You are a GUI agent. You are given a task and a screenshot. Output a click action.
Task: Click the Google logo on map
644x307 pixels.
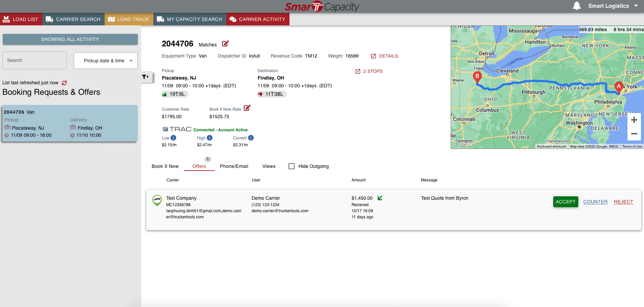coord(464,144)
